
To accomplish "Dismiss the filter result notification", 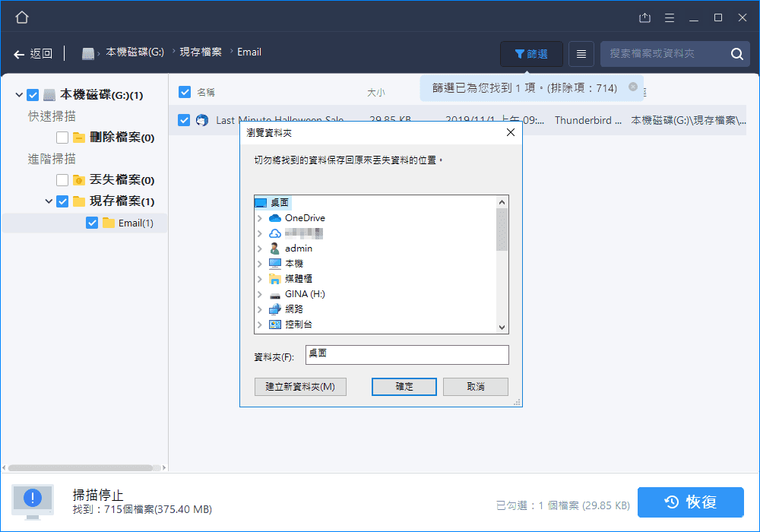I will tap(632, 87).
